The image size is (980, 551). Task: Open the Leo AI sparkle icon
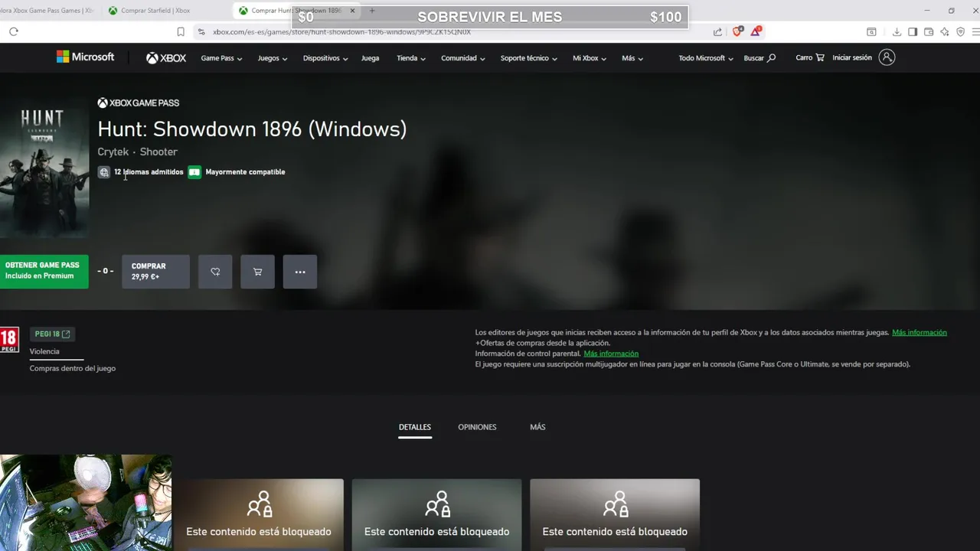[945, 31]
